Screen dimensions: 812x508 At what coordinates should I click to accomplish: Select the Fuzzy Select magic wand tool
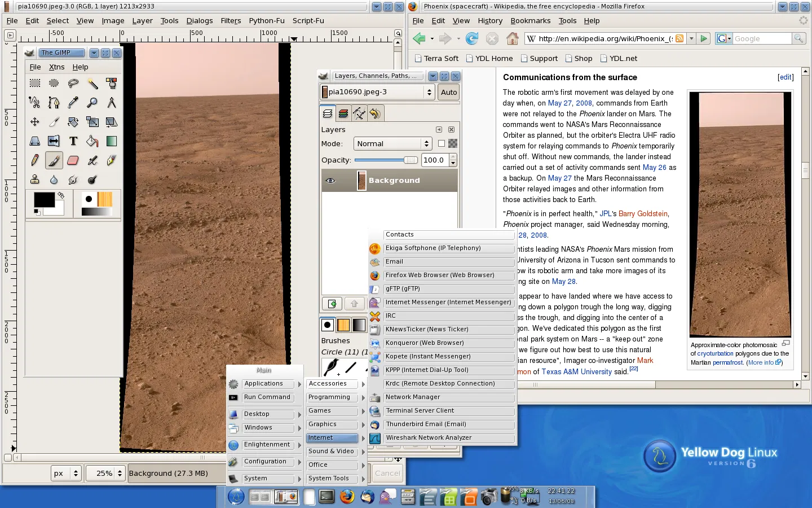coord(92,84)
